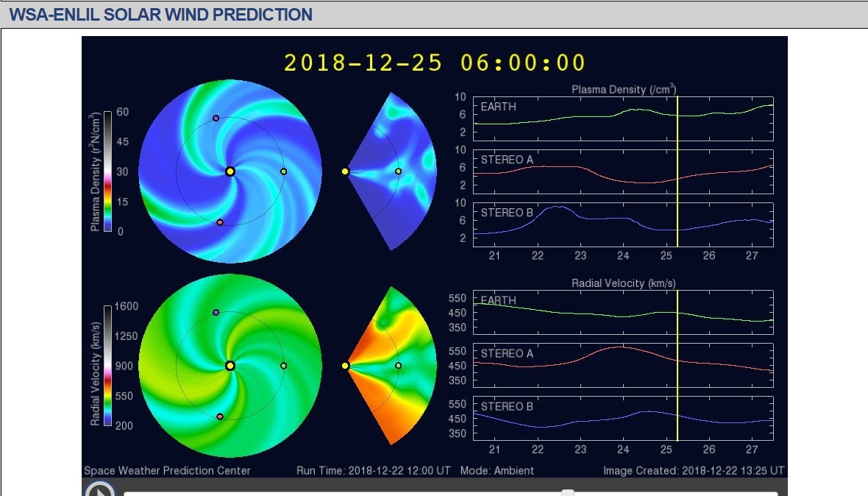
Task: Click the purple STEREO B marker in density disk
Action: pos(216,118)
